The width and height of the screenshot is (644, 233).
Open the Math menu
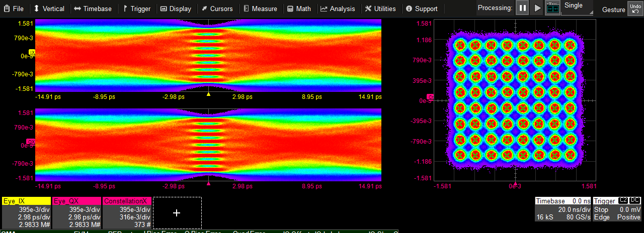click(x=299, y=9)
